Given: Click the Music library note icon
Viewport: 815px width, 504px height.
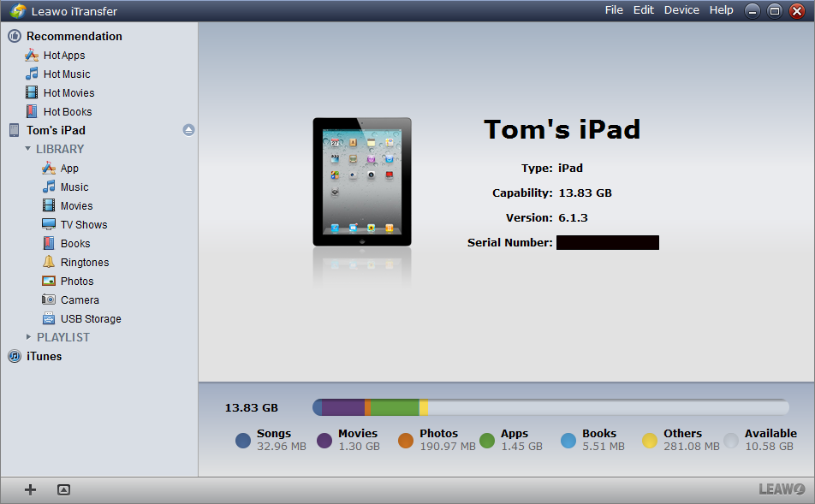Looking at the screenshot, I should tap(49, 187).
